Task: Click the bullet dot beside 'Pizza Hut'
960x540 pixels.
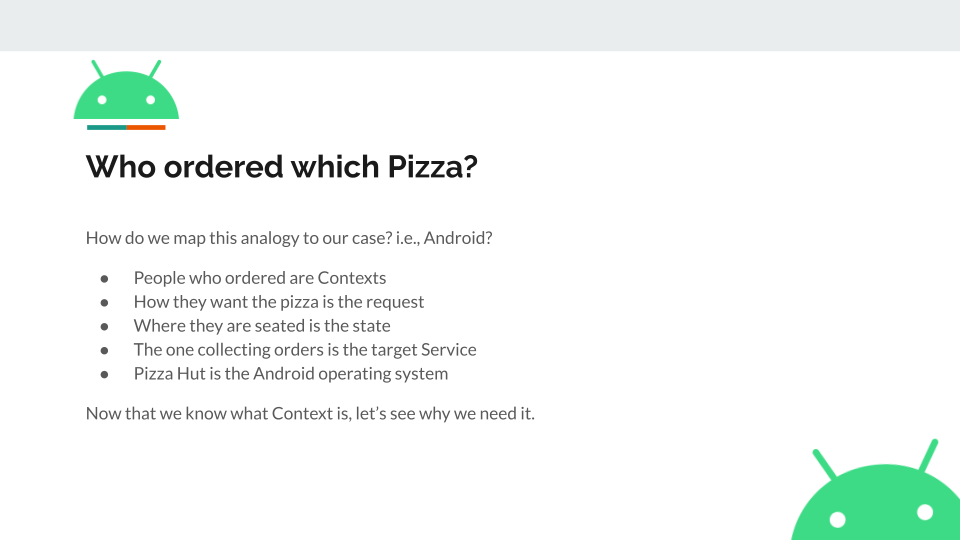Action: point(105,374)
